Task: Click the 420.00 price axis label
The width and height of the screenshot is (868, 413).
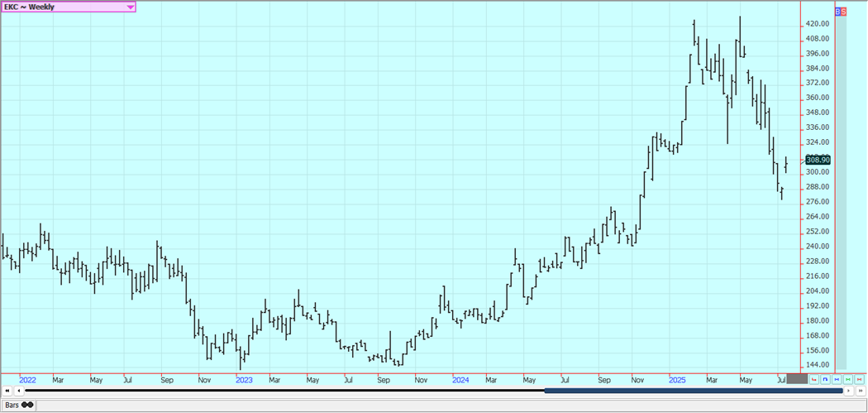Action: click(818, 24)
